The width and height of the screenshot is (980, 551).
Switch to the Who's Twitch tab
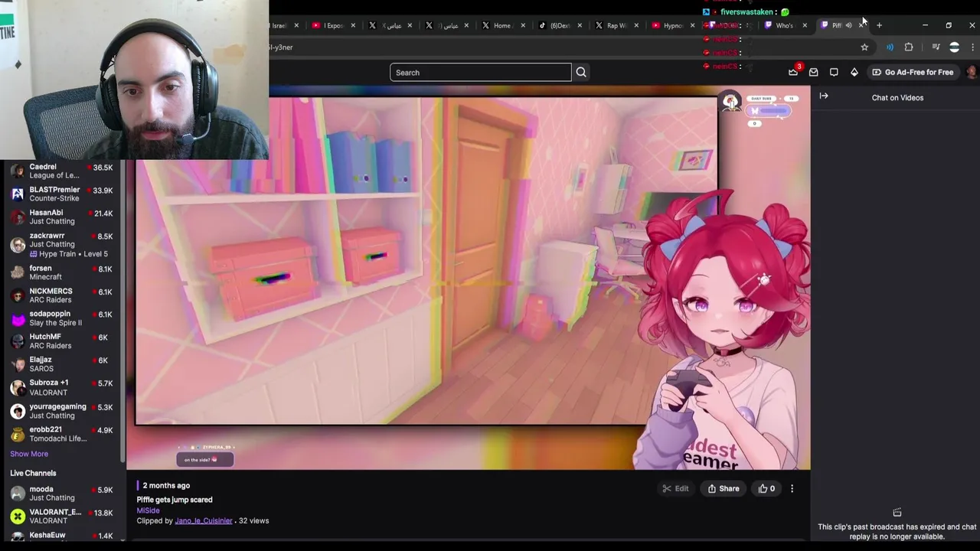786,25
